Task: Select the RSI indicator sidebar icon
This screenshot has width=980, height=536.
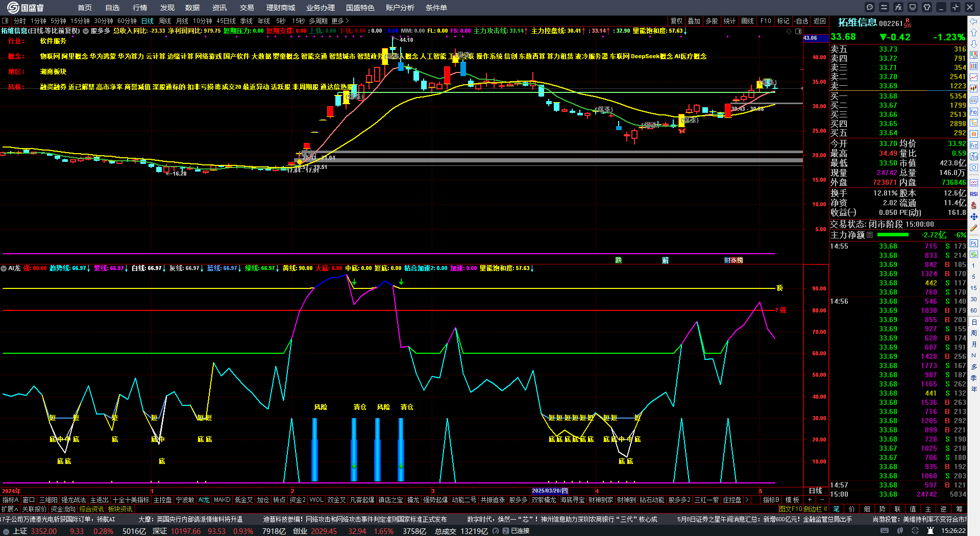Action: [x=974, y=194]
